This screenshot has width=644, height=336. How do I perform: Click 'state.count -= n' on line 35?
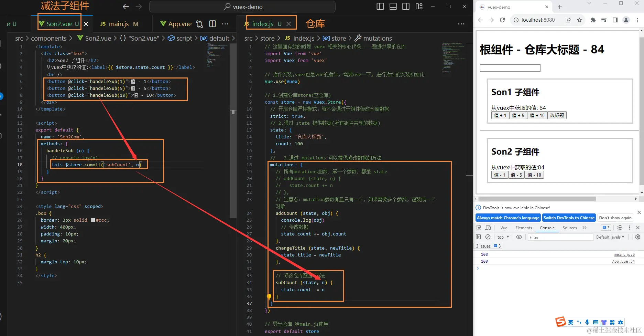click(x=303, y=290)
